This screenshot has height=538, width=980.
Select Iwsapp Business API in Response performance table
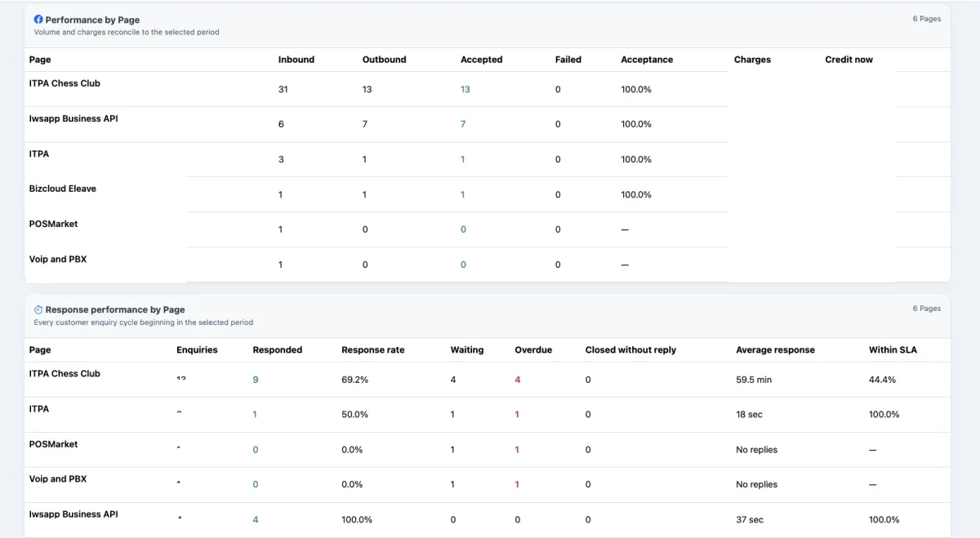click(73, 514)
